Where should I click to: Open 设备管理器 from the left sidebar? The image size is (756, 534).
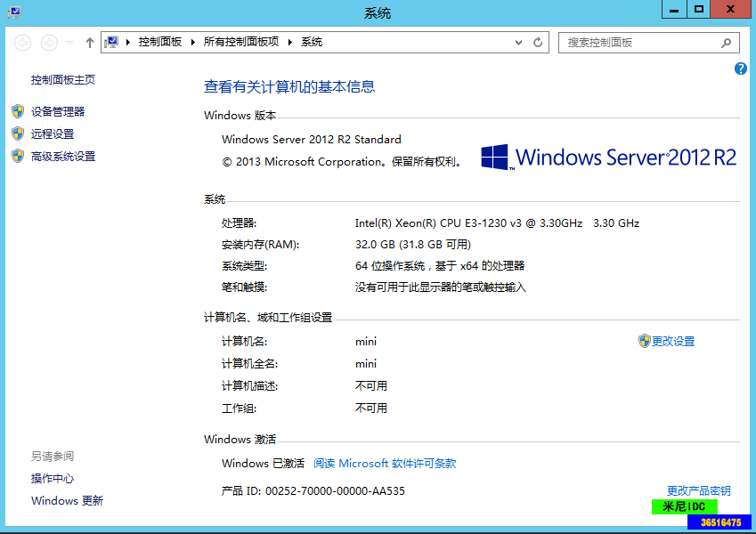pyautogui.click(x=58, y=111)
